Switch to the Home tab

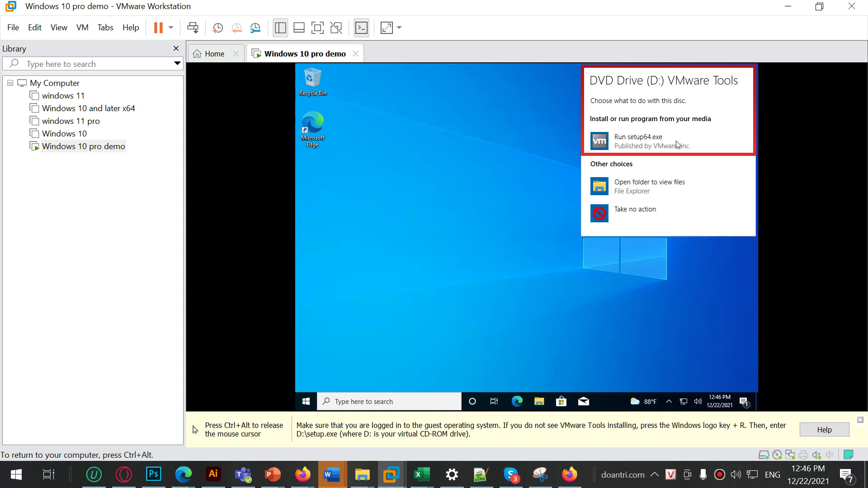click(214, 53)
